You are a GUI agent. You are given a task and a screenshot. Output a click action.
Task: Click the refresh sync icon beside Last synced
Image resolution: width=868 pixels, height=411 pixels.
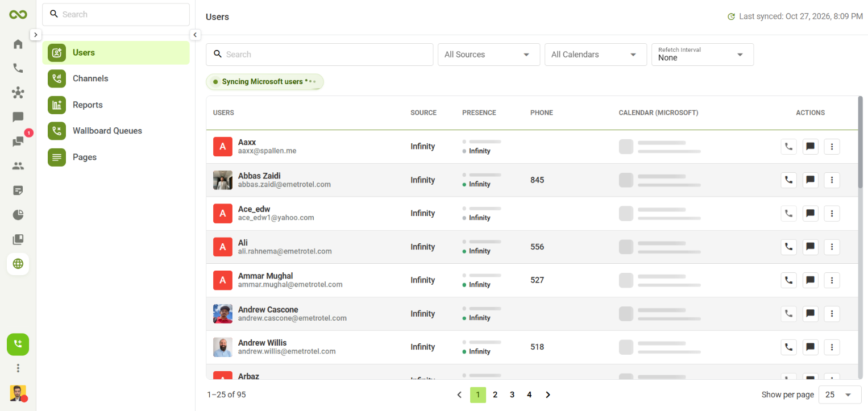click(x=732, y=16)
